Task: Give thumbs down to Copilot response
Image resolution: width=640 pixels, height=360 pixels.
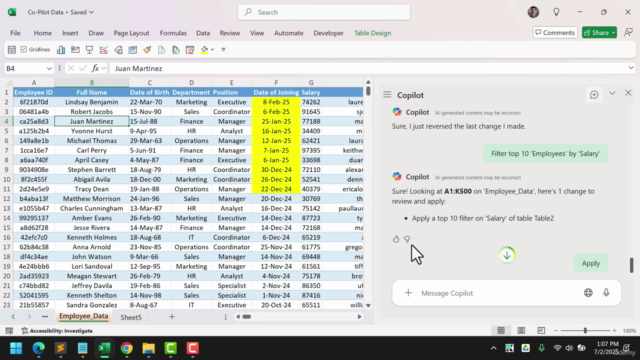Action: point(407,239)
